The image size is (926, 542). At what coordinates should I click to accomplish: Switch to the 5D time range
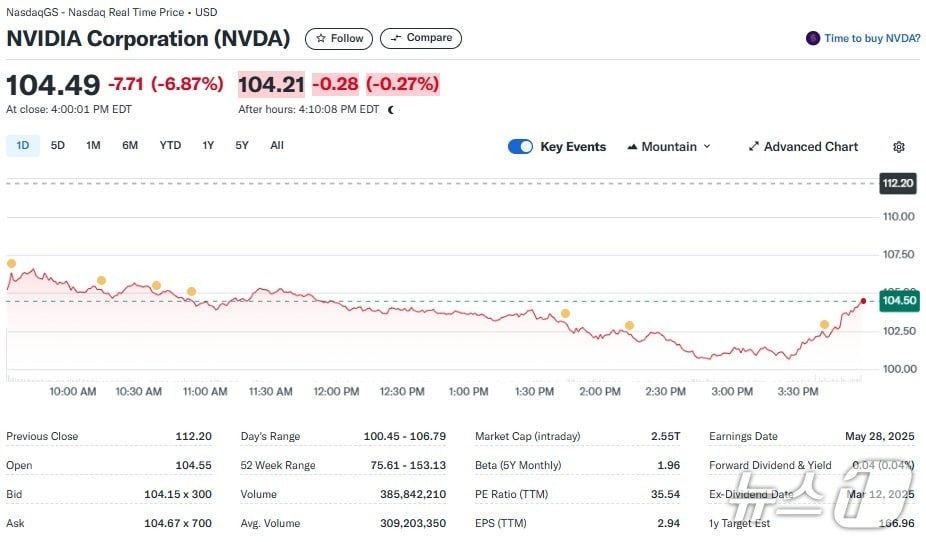(58, 145)
